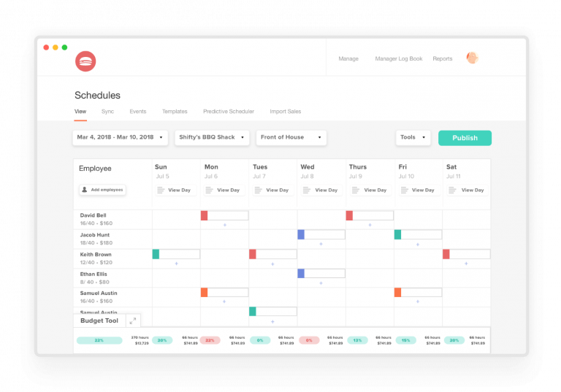The height and width of the screenshot is (392, 561).
Task: Switch to the Events tab
Action: (x=138, y=112)
